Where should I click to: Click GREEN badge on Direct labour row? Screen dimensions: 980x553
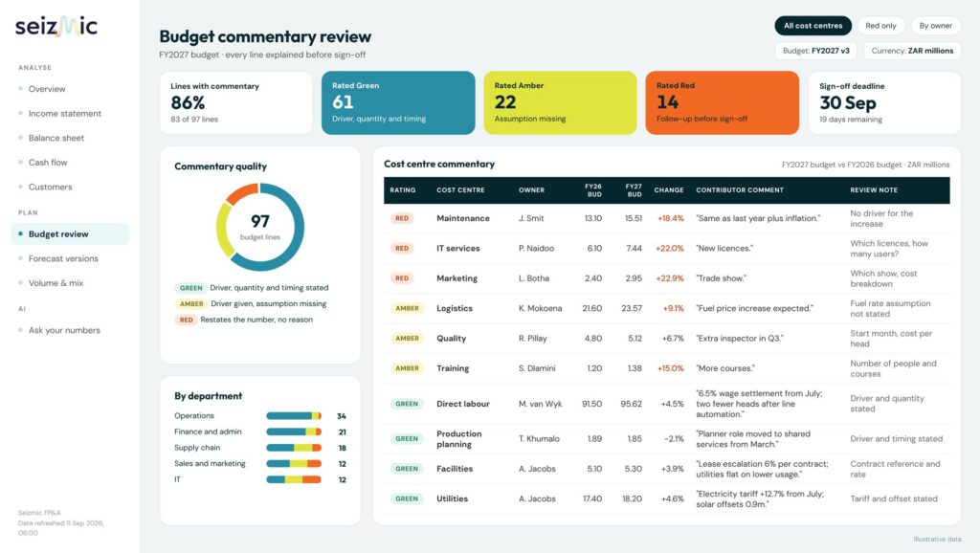[x=406, y=405]
